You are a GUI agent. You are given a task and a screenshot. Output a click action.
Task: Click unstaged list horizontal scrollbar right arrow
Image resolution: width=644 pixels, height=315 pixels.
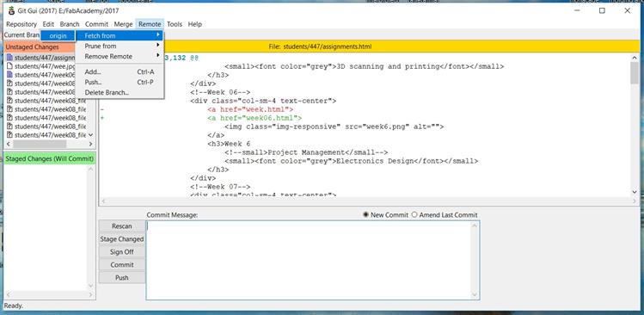[91, 145]
